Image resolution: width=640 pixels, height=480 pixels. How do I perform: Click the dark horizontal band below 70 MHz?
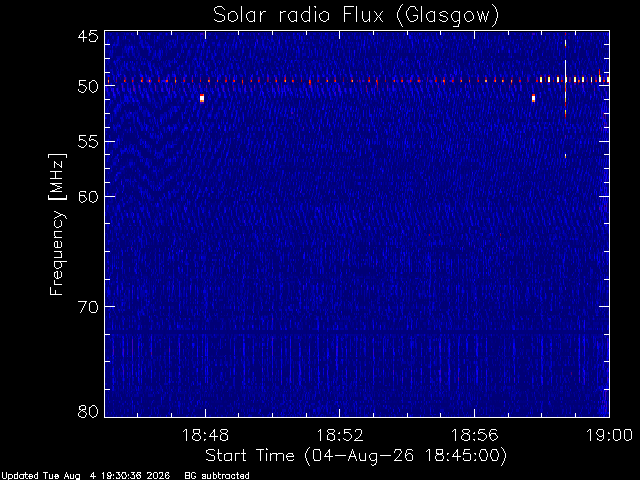tap(357, 334)
